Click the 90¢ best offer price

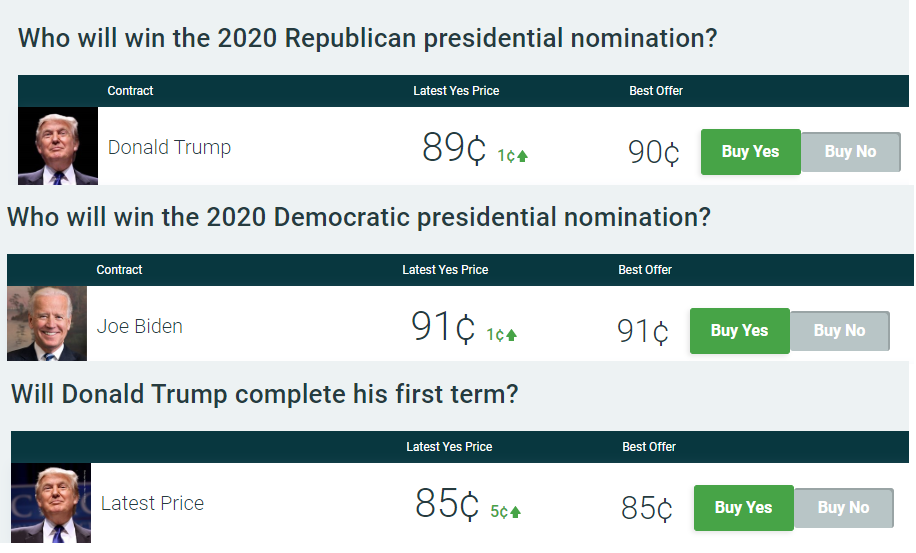654,152
